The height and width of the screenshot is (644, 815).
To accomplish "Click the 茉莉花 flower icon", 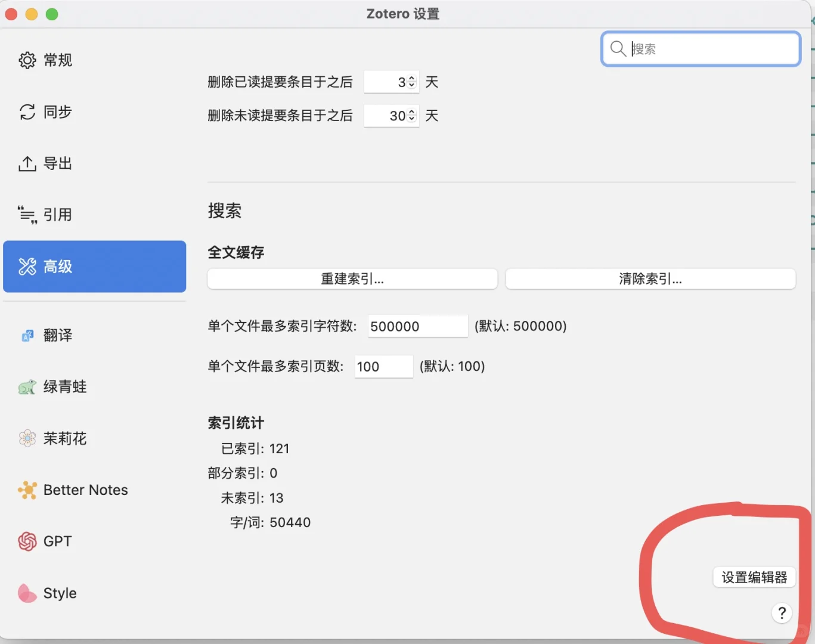I will (27, 438).
